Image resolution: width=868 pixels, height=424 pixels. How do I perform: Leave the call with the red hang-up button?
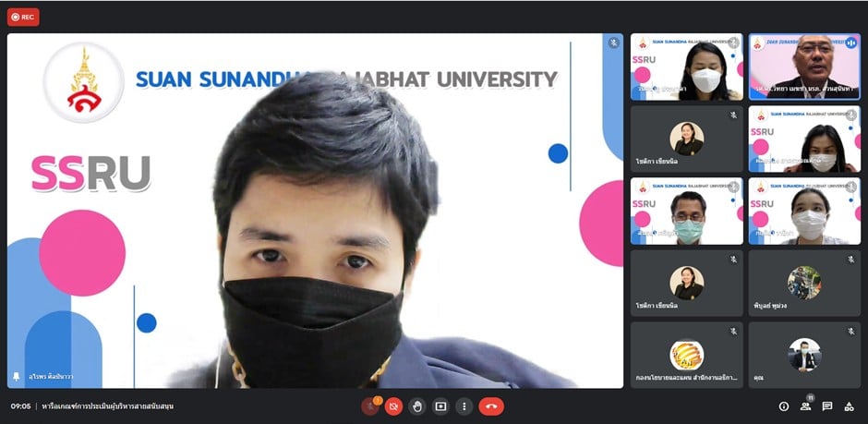[490, 406]
